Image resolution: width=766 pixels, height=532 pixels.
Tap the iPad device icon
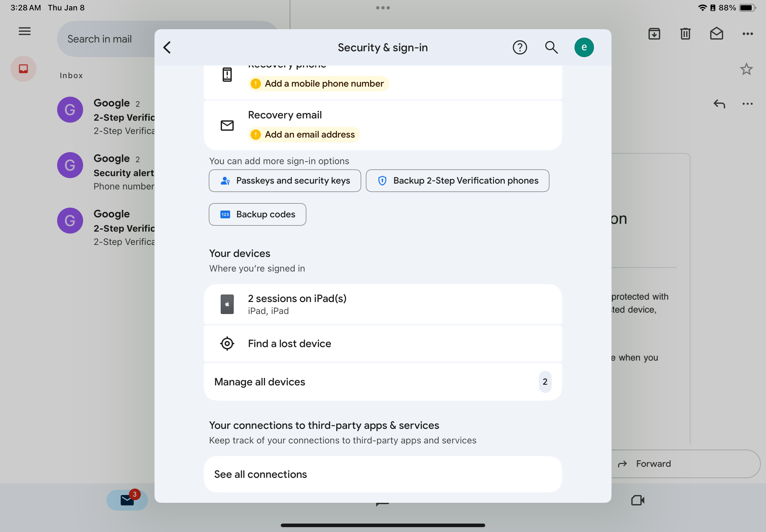point(227,304)
